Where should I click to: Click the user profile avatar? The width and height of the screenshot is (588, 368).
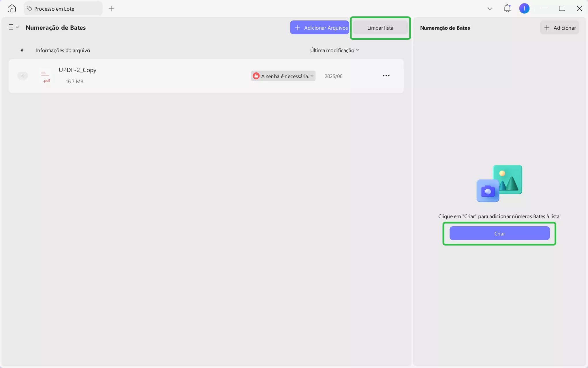click(x=524, y=8)
